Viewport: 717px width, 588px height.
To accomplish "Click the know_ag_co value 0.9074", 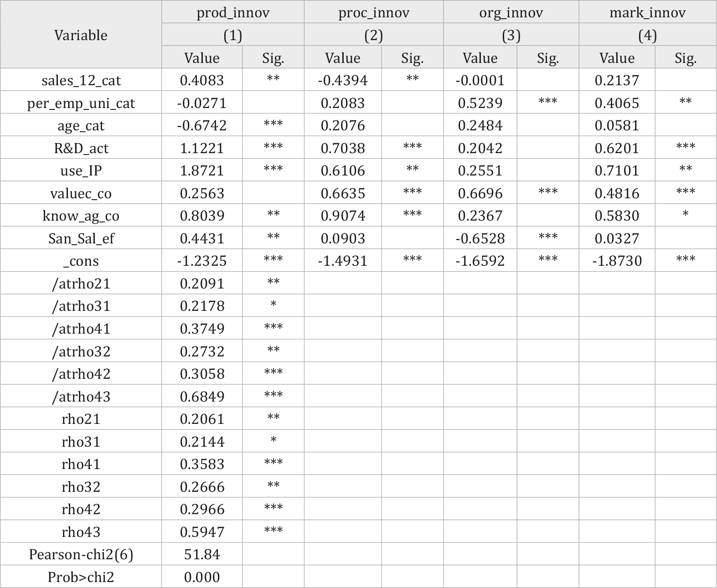I will pos(343,216).
